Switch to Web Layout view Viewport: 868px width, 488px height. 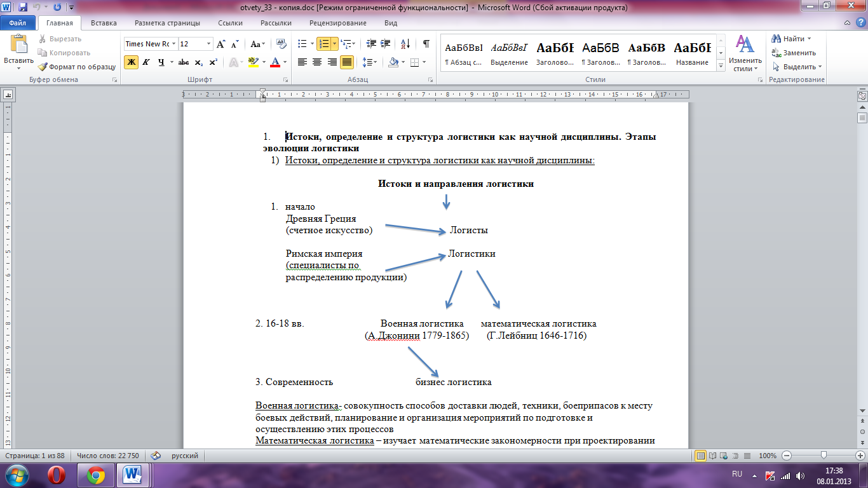724,456
